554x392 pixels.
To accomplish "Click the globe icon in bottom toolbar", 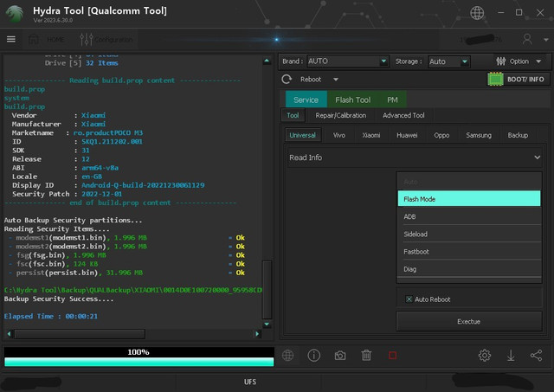I will pos(287,356).
